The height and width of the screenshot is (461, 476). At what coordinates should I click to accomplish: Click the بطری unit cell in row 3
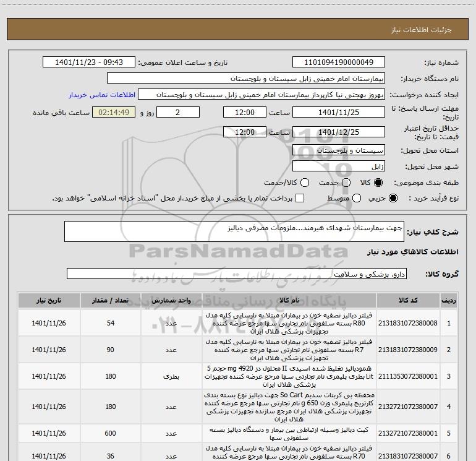click(171, 376)
